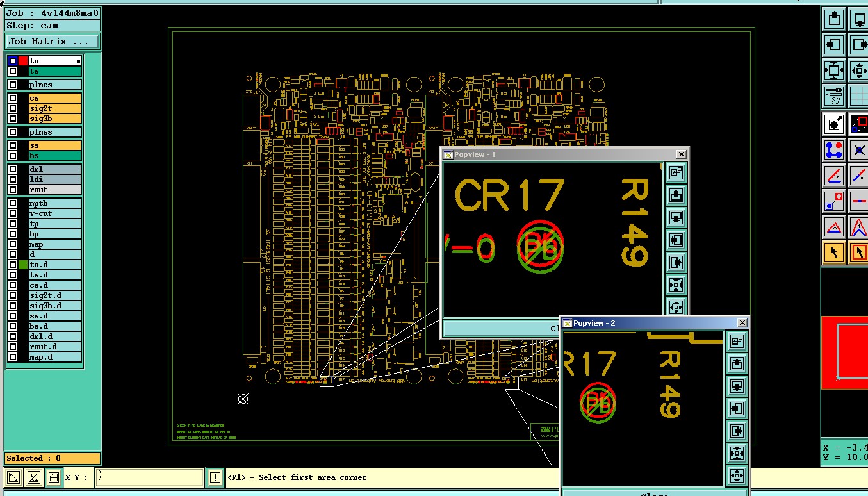Viewport: 868px width, 496px height.
Task: Toggle the checkbox for layer plncs
Action: (13, 85)
